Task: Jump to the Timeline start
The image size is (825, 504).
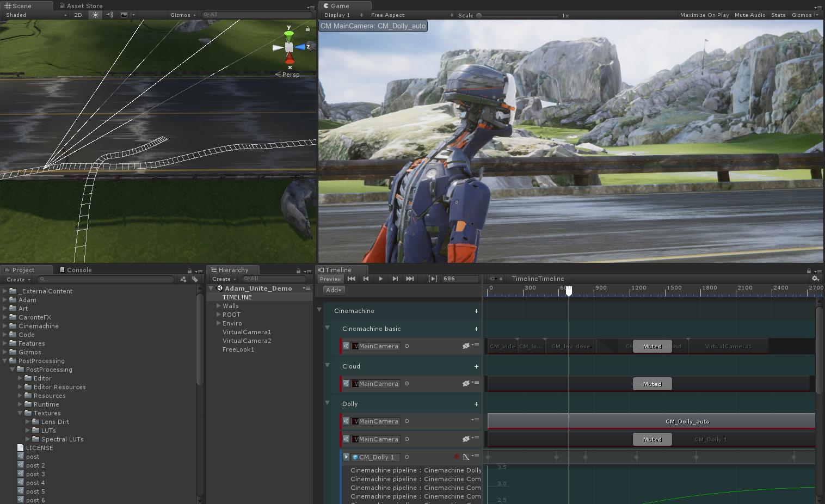Action: 352,279
